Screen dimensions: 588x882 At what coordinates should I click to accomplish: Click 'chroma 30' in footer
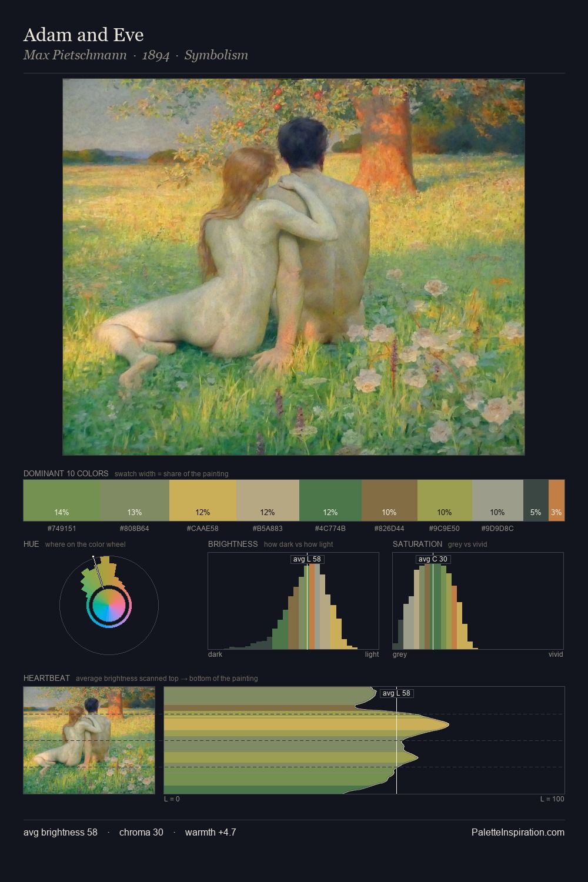click(141, 832)
